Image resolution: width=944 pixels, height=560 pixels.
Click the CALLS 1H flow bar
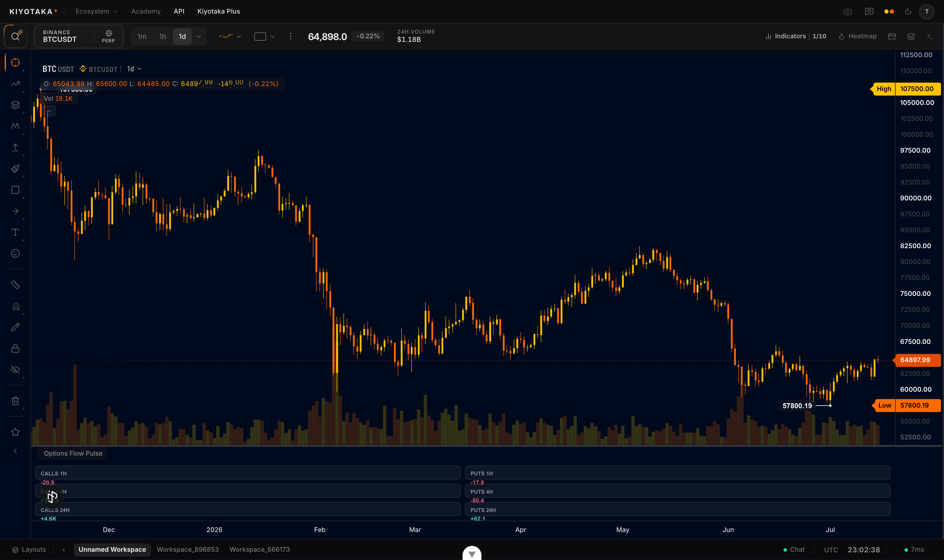click(248, 473)
